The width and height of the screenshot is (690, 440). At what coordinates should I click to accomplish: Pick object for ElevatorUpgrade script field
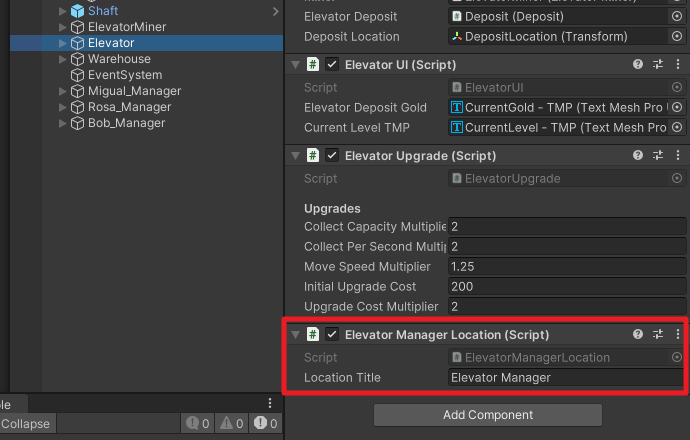(677, 179)
